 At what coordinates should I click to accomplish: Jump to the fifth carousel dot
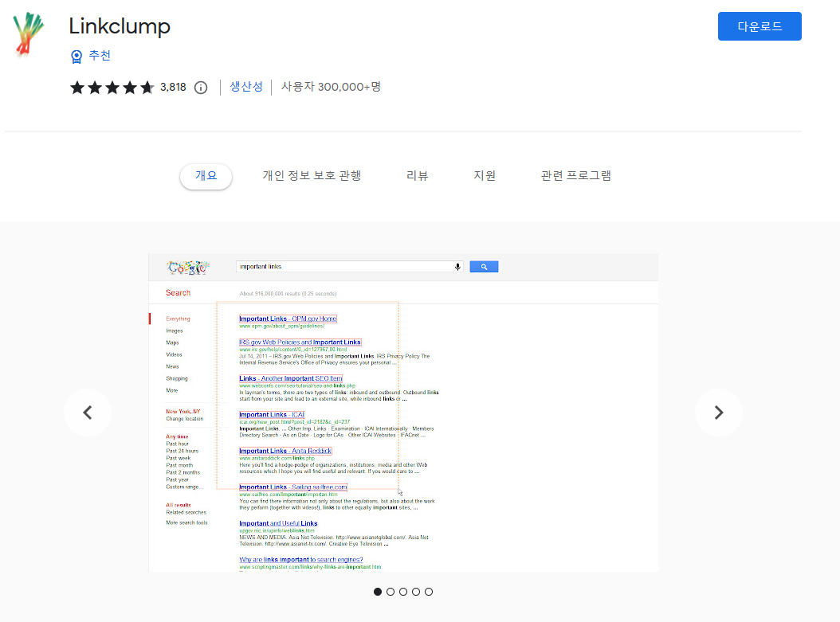tap(429, 592)
